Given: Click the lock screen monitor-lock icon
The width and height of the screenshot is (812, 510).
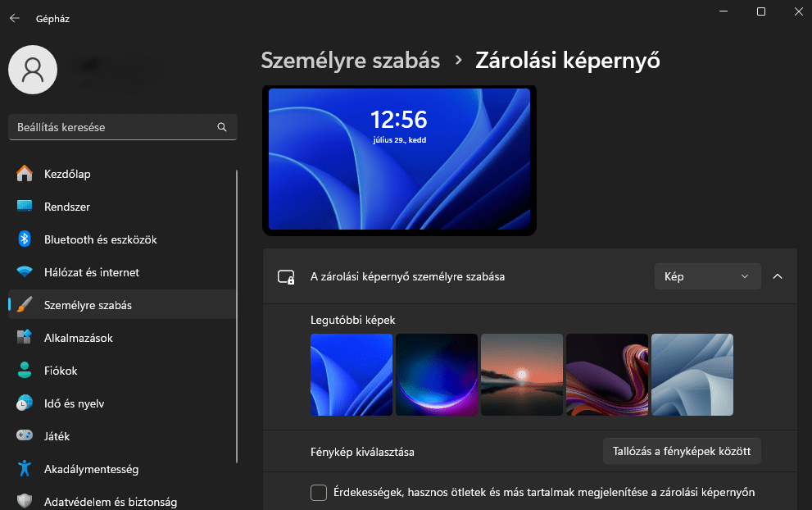Looking at the screenshot, I should 286,277.
